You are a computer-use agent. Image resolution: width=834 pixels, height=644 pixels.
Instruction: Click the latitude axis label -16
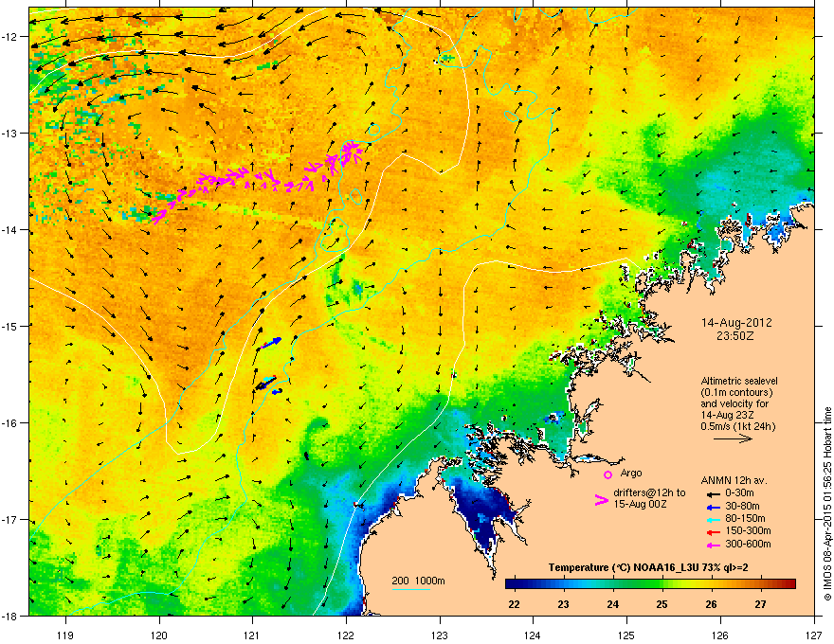(x=11, y=423)
